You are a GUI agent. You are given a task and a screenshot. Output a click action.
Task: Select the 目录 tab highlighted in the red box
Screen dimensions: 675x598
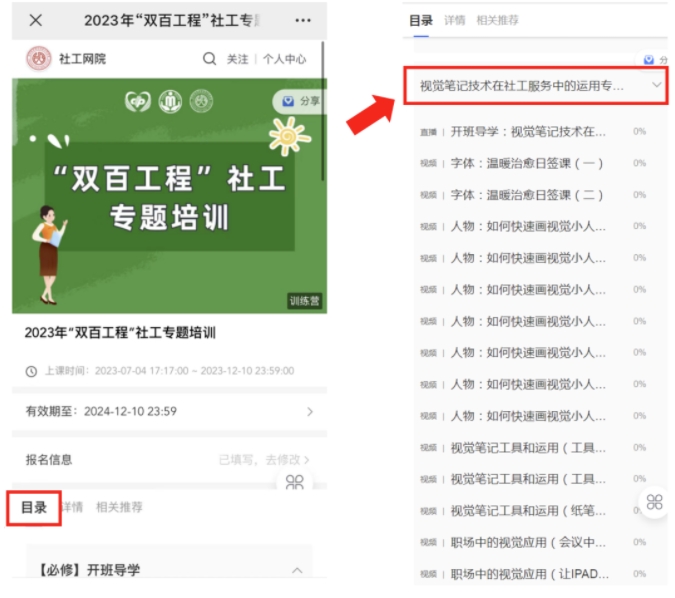click(x=35, y=507)
